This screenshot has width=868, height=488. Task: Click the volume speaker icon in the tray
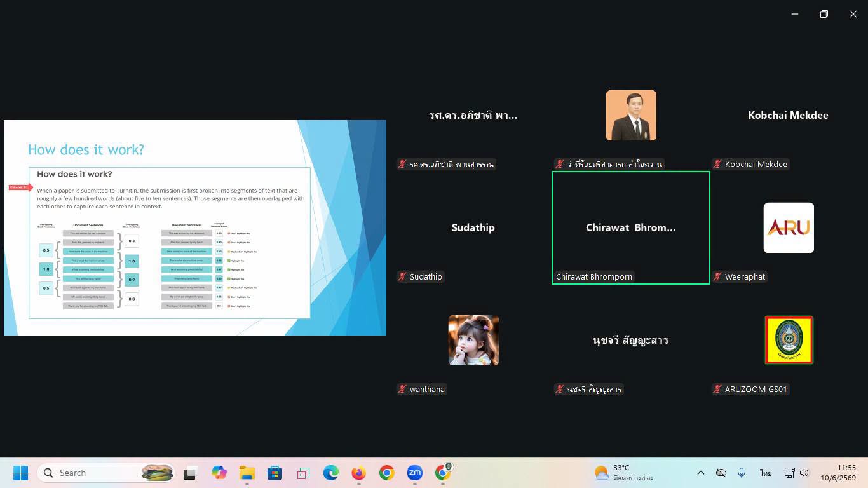click(x=804, y=473)
